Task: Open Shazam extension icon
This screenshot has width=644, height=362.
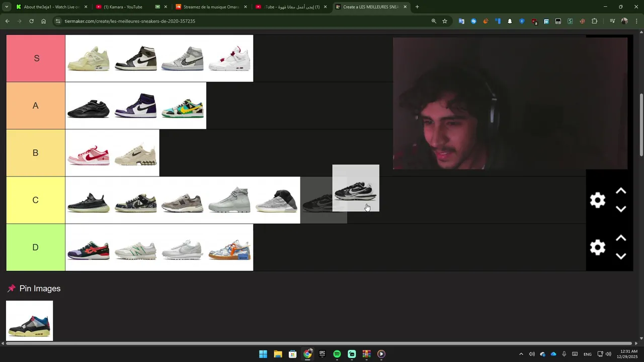Action: click(x=473, y=21)
